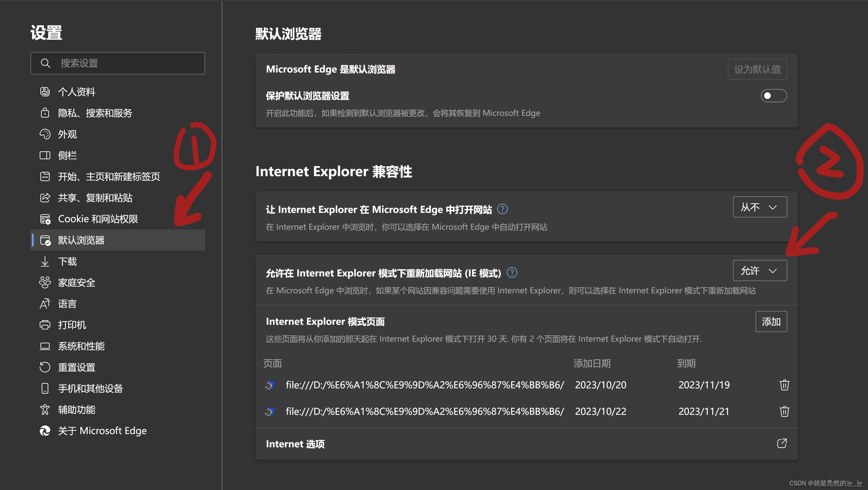Screen dimensions: 868x490
Task: Click the Edge logo next to 关于 Microsoft Edge
Action: point(45,431)
